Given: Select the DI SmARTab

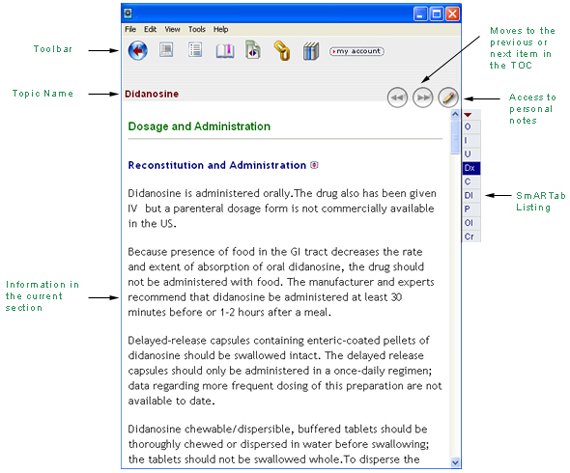Looking at the screenshot, I should tap(471, 195).
